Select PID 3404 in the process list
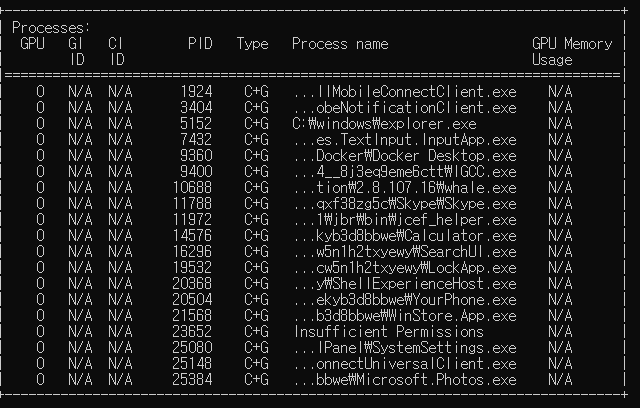 (196, 108)
